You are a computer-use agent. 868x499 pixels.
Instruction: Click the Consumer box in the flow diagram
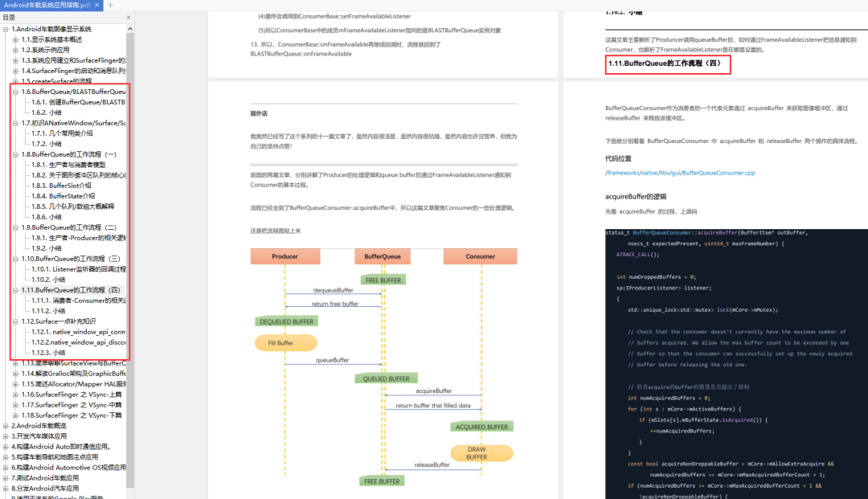pos(480,256)
